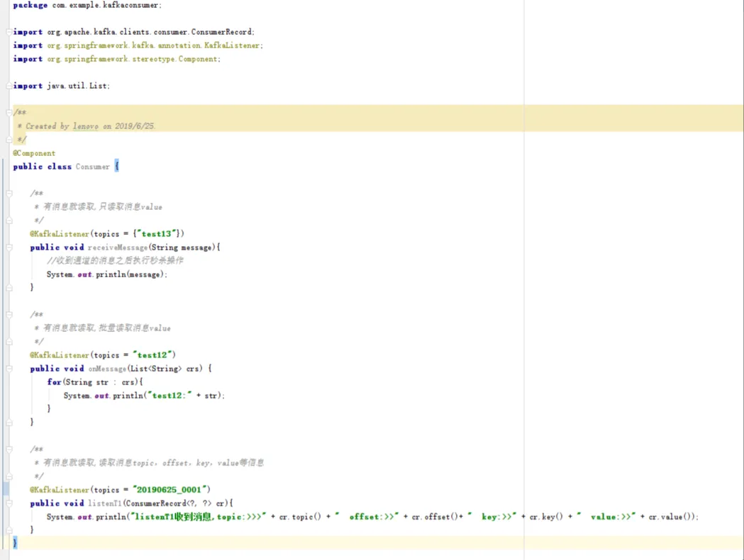Click the "test12:" string in println
This screenshot has height=560, width=744.
click(x=170, y=396)
